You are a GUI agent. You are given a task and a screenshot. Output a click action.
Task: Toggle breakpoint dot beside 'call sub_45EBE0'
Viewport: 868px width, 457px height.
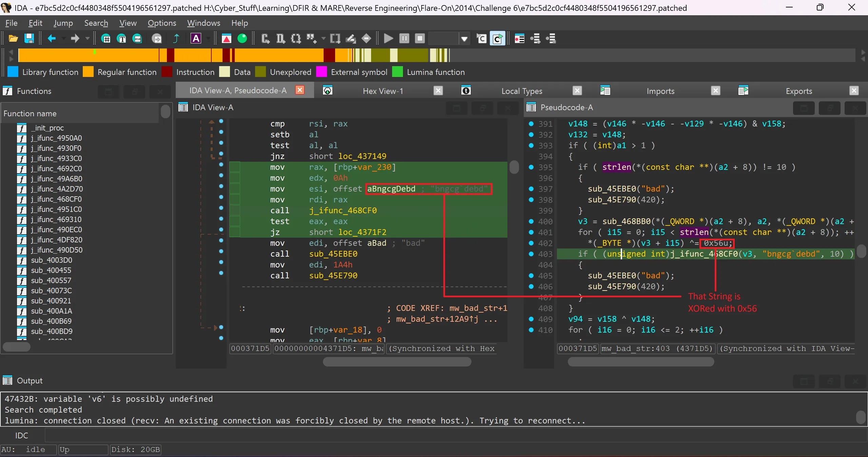click(x=221, y=251)
